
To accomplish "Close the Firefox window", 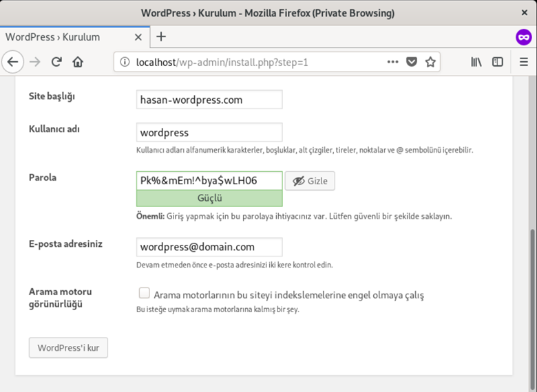I will 524,12.
